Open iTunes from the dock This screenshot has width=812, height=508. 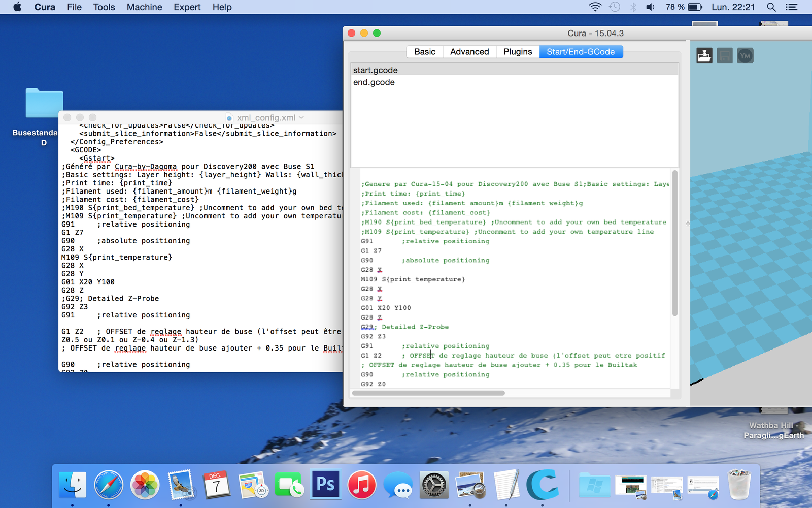(361, 485)
